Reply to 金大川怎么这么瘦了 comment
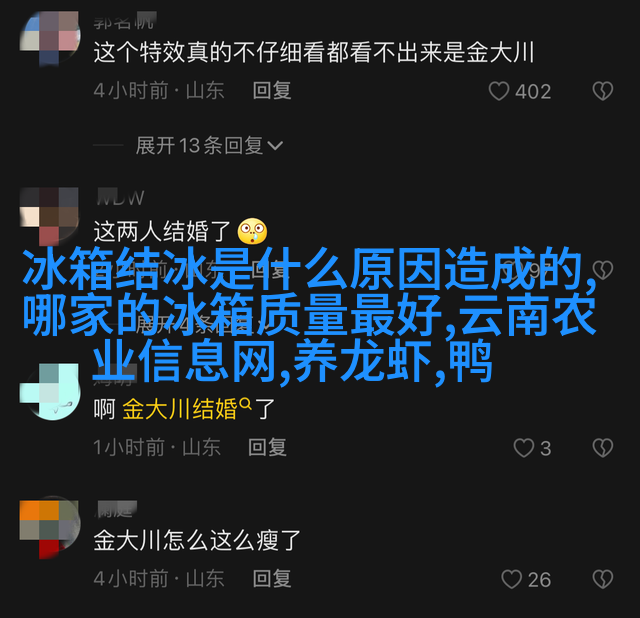The width and height of the screenshot is (640, 618). pyautogui.click(x=272, y=579)
